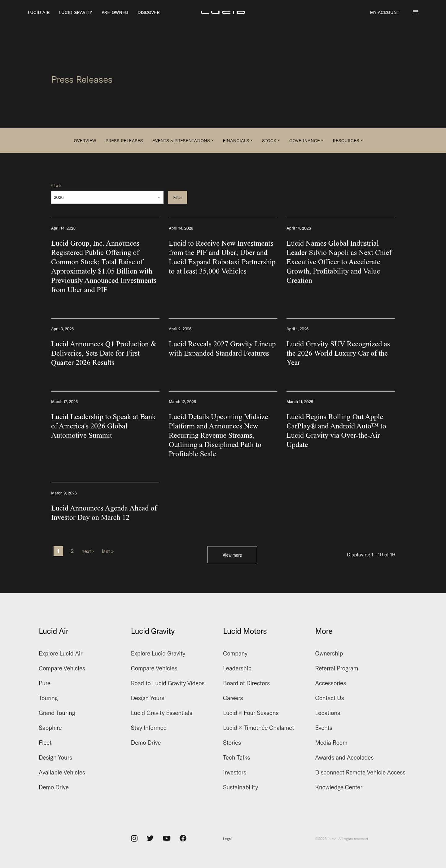Viewport: 446px width, 868px height.
Task: Open Lucid's Facebook page via footer icon
Action: tap(183, 838)
